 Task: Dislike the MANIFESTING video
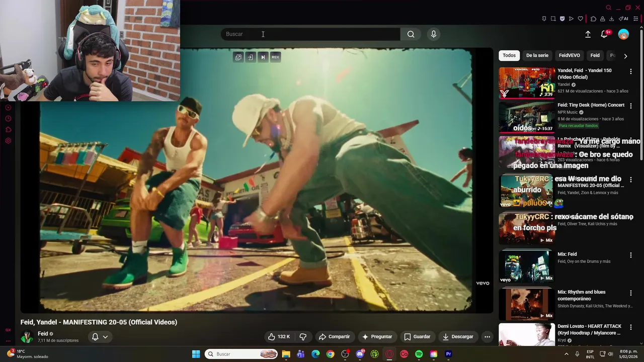click(x=303, y=336)
